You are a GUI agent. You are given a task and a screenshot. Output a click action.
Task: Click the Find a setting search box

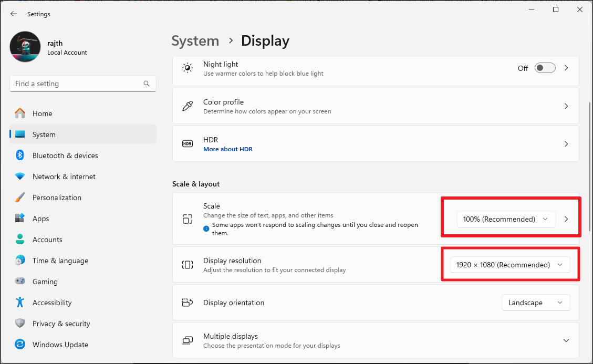(76, 84)
